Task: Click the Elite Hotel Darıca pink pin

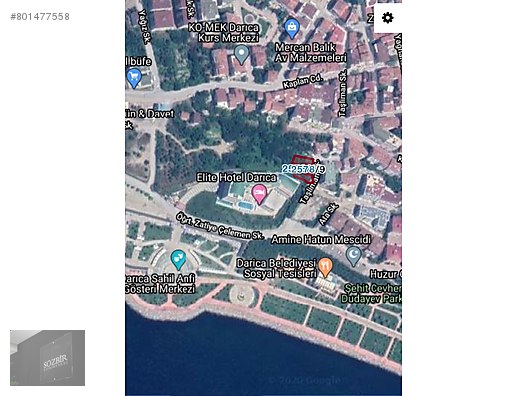Action: pyautogui.click(x=259, y=194)
